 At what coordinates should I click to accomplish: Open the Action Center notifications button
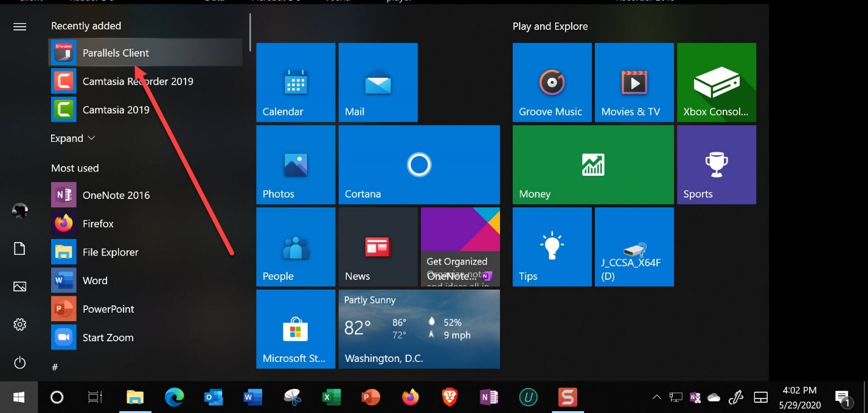(x=842, y=398)
